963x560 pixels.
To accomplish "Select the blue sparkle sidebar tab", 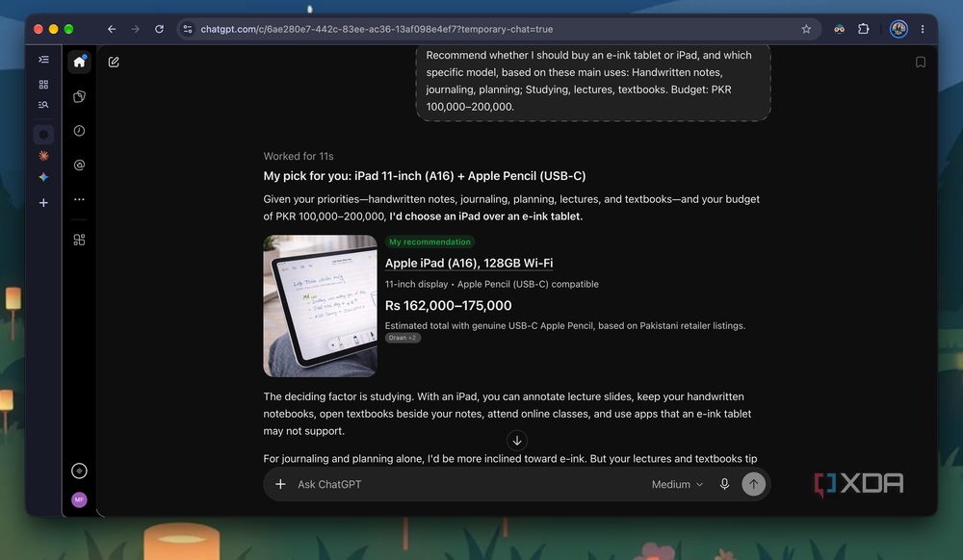I will (x=43, y=177).
